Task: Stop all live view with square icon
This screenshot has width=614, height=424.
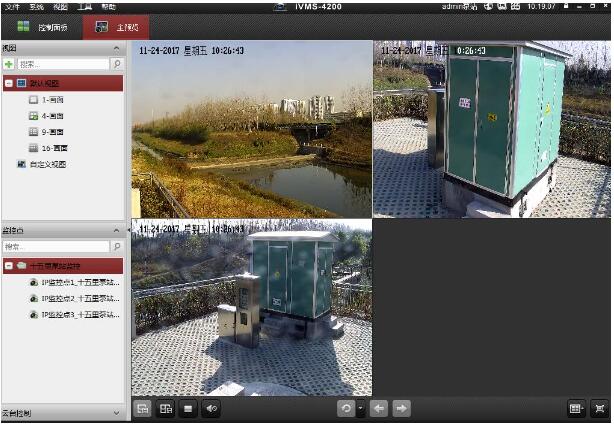Action: tap(189, 408)
